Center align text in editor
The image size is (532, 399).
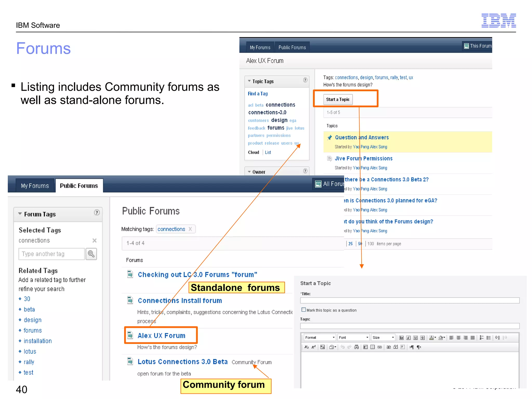pos(458,337)
